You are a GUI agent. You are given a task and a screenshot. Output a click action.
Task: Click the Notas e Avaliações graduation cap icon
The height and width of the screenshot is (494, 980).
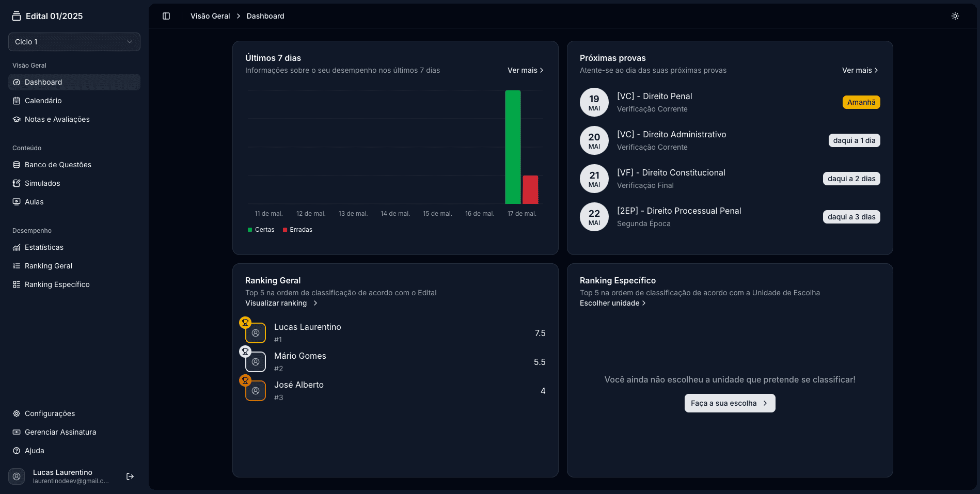(x=17, y=119)
